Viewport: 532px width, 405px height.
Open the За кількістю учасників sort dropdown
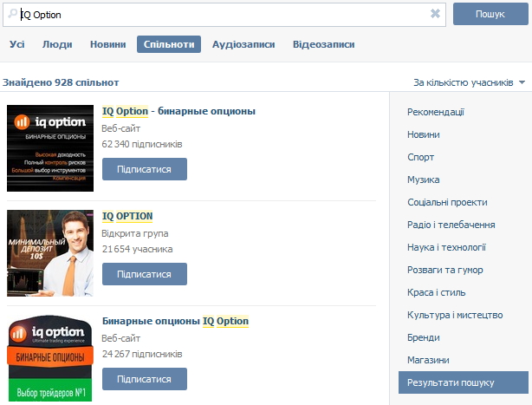coord(470,82)
